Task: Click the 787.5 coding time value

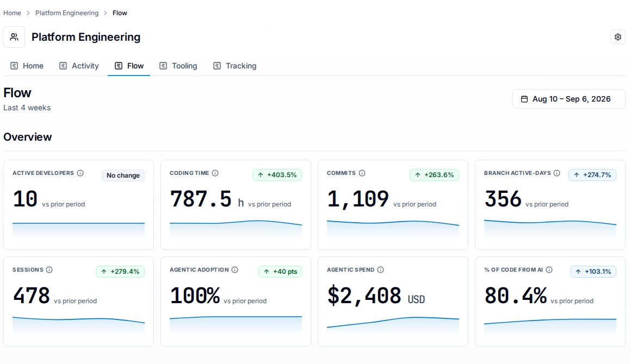Action: pyautogui.click(x=201, y=199)
